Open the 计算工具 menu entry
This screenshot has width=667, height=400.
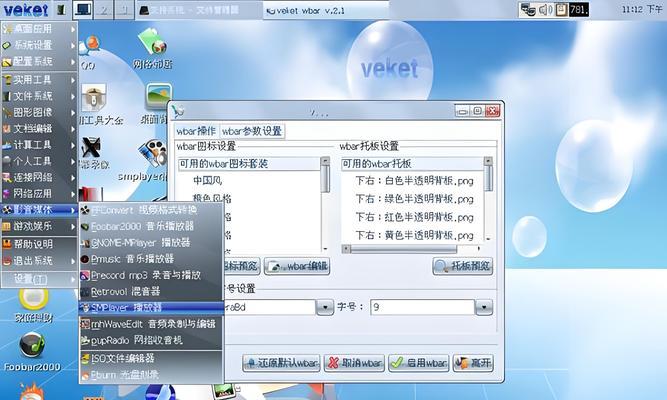[39, 145]
